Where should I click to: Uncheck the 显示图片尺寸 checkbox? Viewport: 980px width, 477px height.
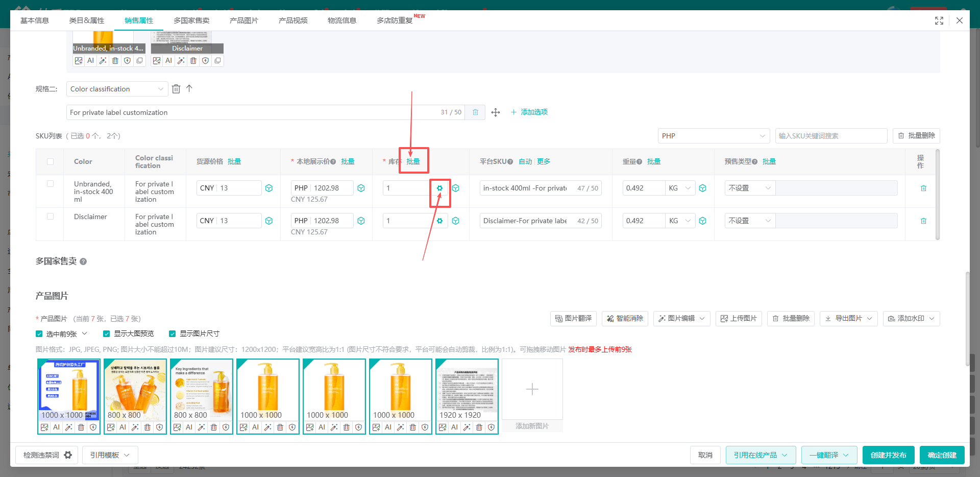tap(173, 334)
